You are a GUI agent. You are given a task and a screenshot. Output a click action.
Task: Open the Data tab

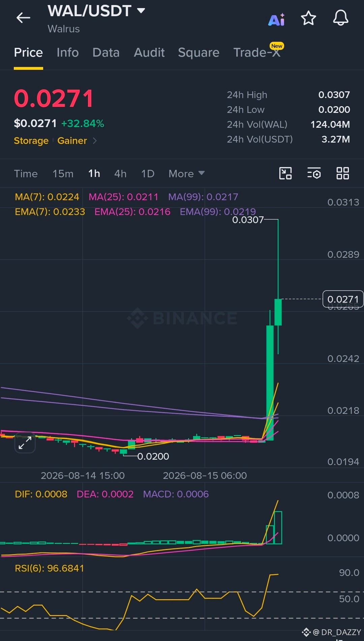pos(106,53)
